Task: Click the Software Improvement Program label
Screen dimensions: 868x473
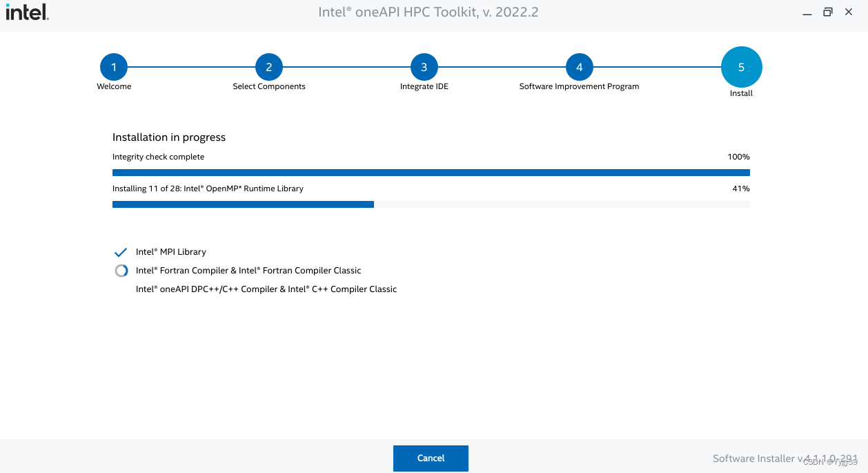Action: (579, 86)
